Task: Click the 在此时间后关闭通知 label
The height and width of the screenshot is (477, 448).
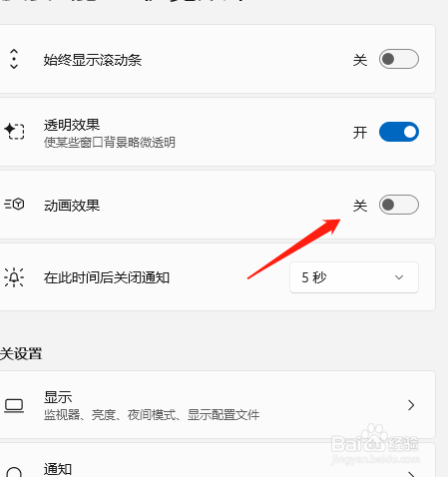Action: coord(107,277)
